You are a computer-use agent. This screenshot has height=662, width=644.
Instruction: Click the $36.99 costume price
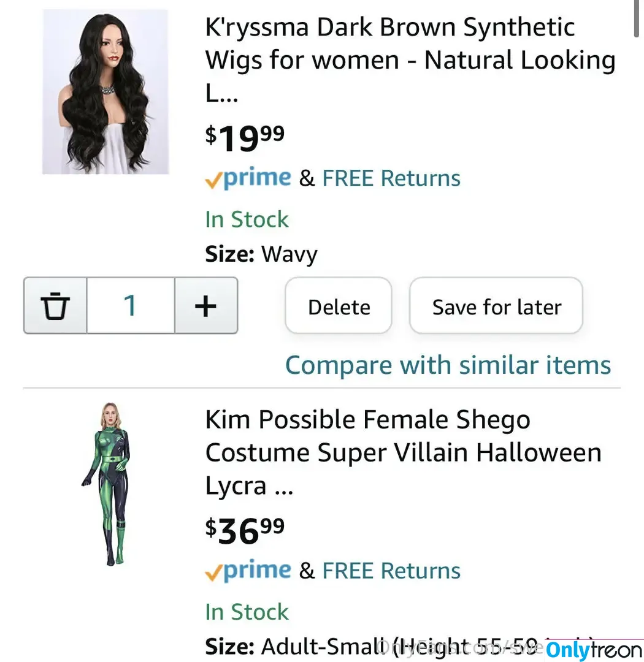[245, 531]
